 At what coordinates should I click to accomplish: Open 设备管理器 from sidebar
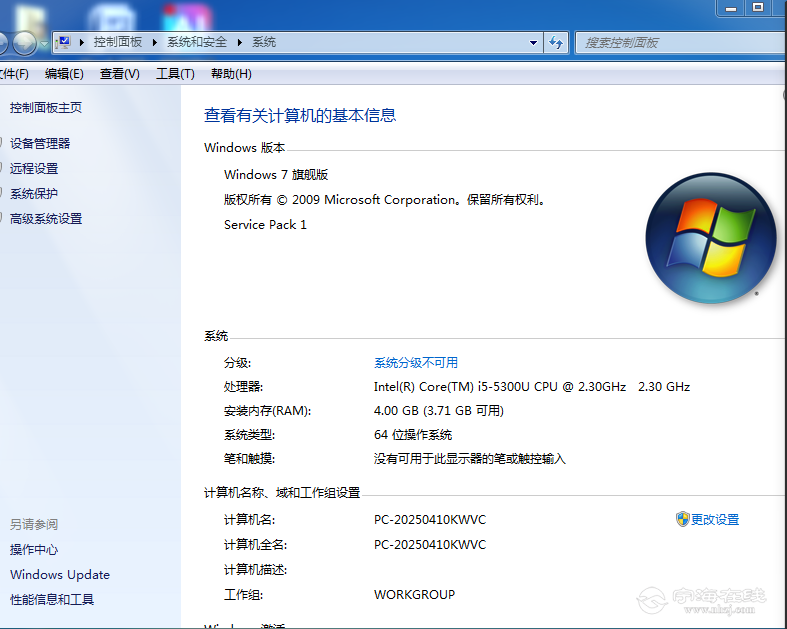[x=40, y=144]
